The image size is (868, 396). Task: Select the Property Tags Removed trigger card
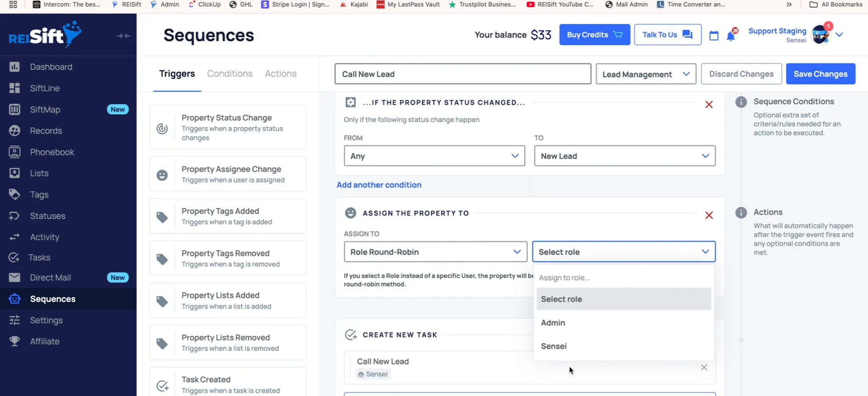point(228,258)
